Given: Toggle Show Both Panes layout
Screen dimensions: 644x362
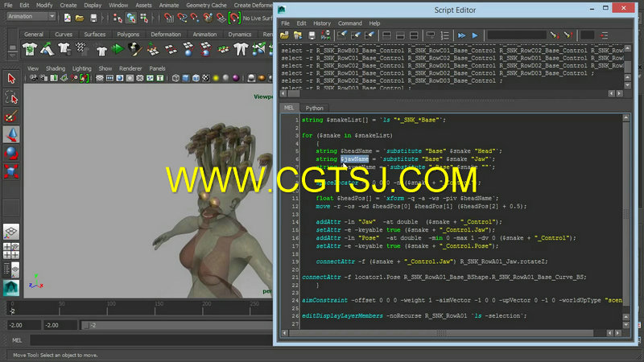Looking at the screenshot, I should tap(414, 35).
